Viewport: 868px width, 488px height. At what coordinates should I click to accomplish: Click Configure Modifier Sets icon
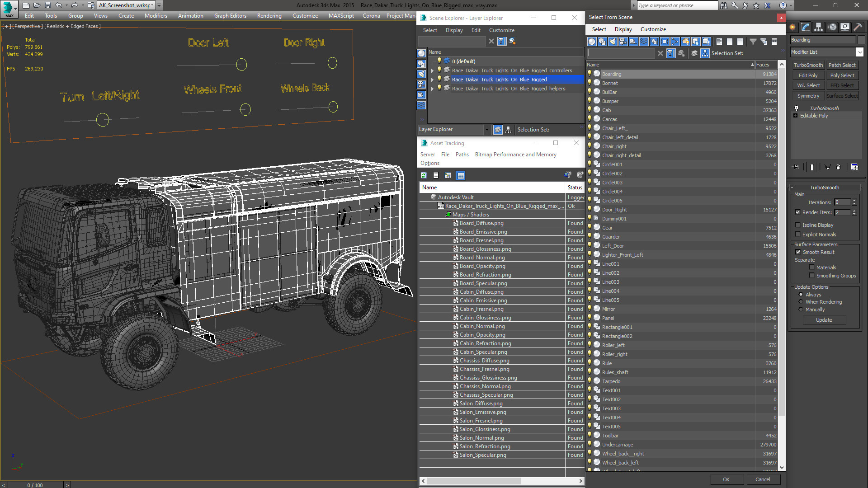pyautogui.click(x=854, y=167)
